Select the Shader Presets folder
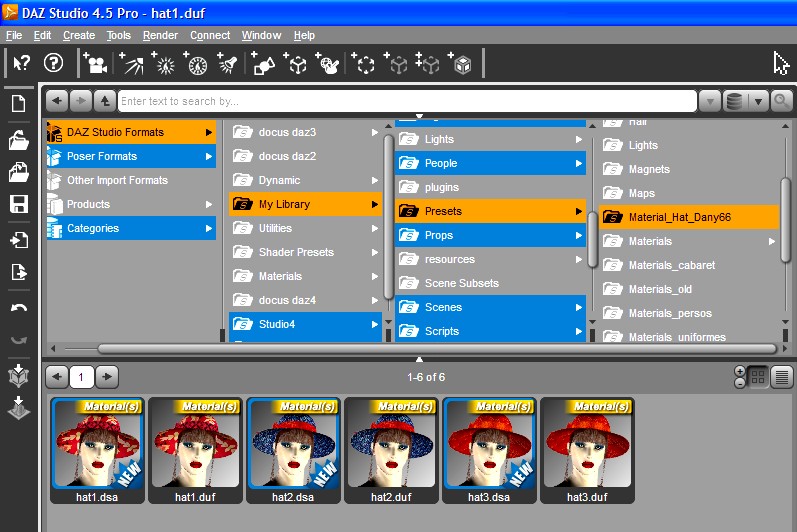The image size is (797, 532). 305,252
